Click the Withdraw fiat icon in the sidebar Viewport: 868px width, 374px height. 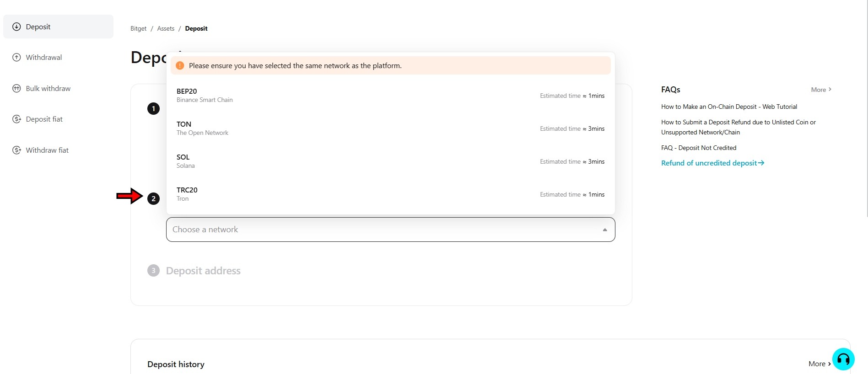16,150
